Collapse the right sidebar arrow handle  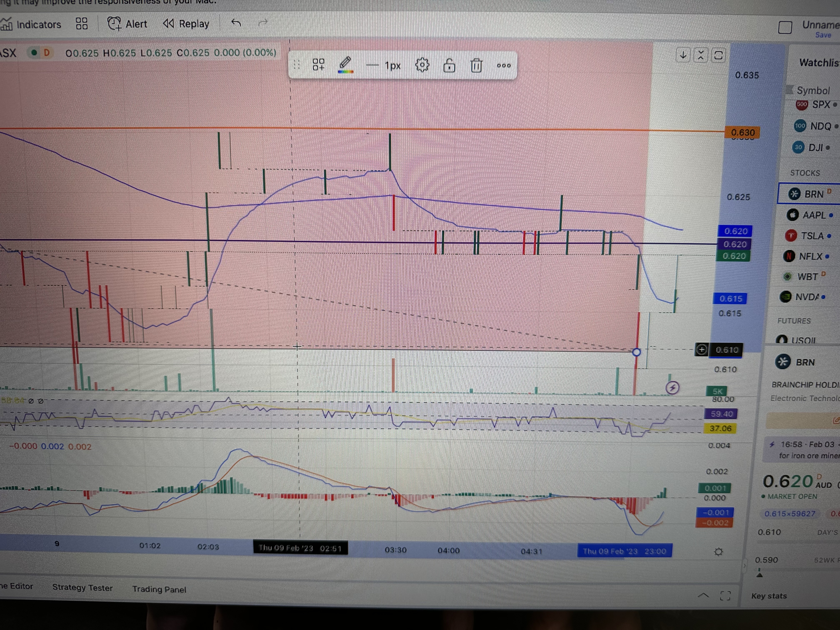(x=745, y=566)
